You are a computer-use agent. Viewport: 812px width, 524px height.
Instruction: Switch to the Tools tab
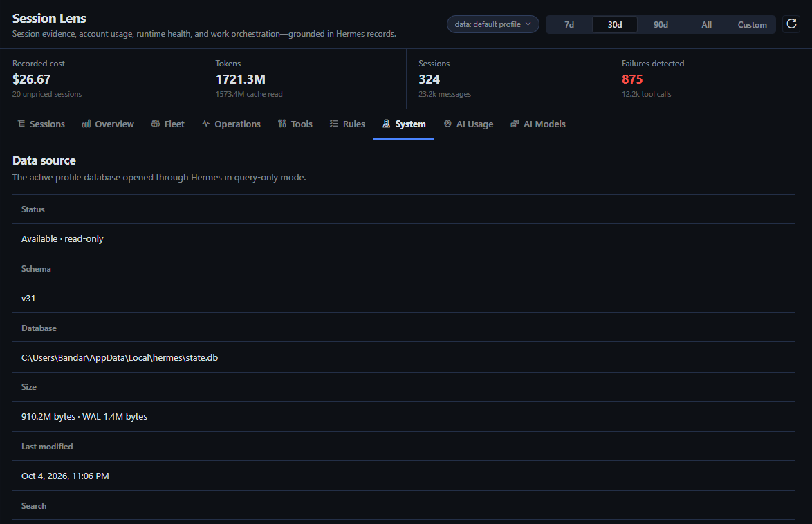tap(295, 124)
